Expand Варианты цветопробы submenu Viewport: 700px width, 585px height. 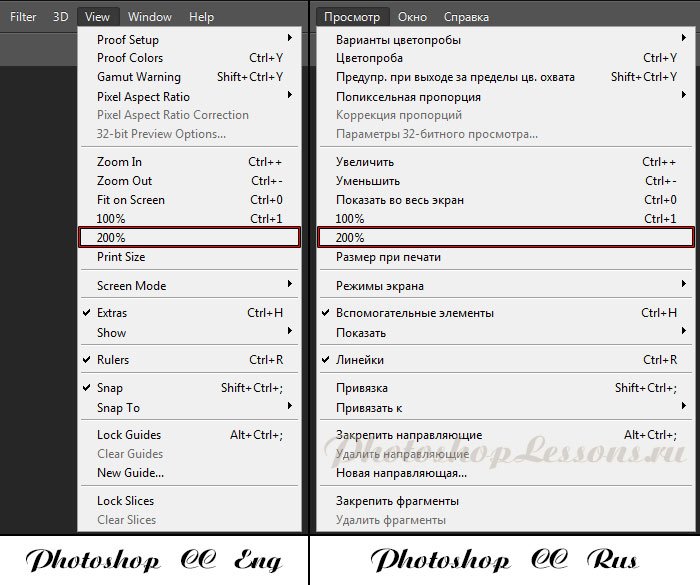506,39
